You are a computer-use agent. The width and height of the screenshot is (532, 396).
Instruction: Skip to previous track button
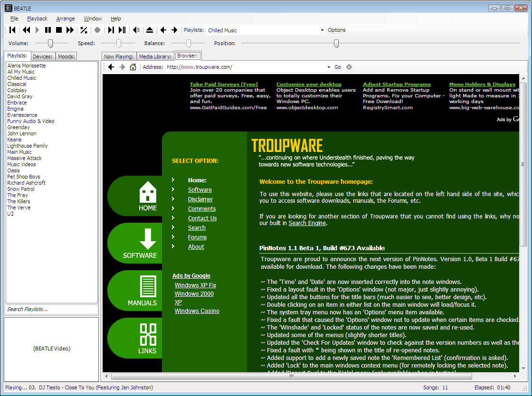coord(12,30)
